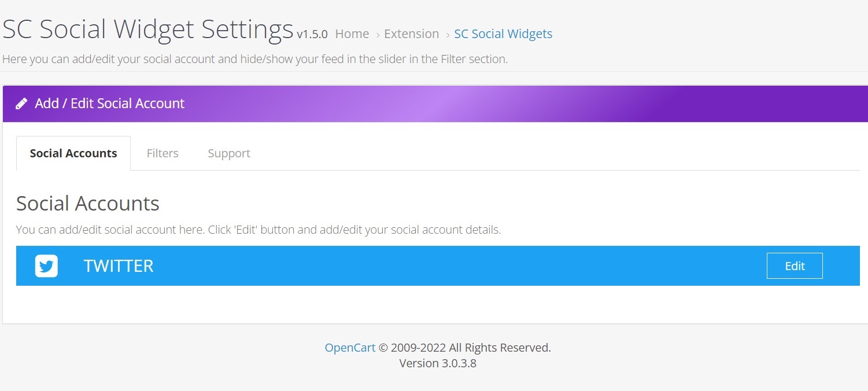868x391 pixels.
Task: Click the SC Social Widget Settings title
Action: pos(148,28)
